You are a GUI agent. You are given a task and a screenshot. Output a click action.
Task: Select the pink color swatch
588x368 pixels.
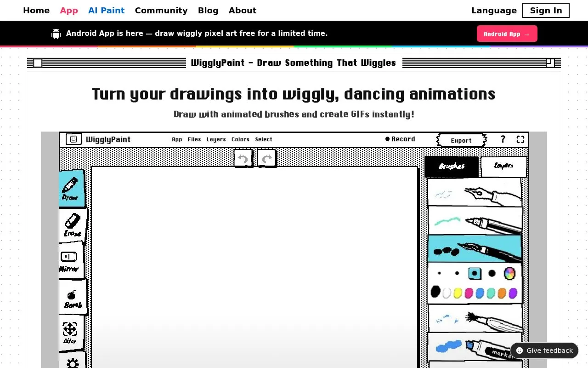(x=469, y=293)
